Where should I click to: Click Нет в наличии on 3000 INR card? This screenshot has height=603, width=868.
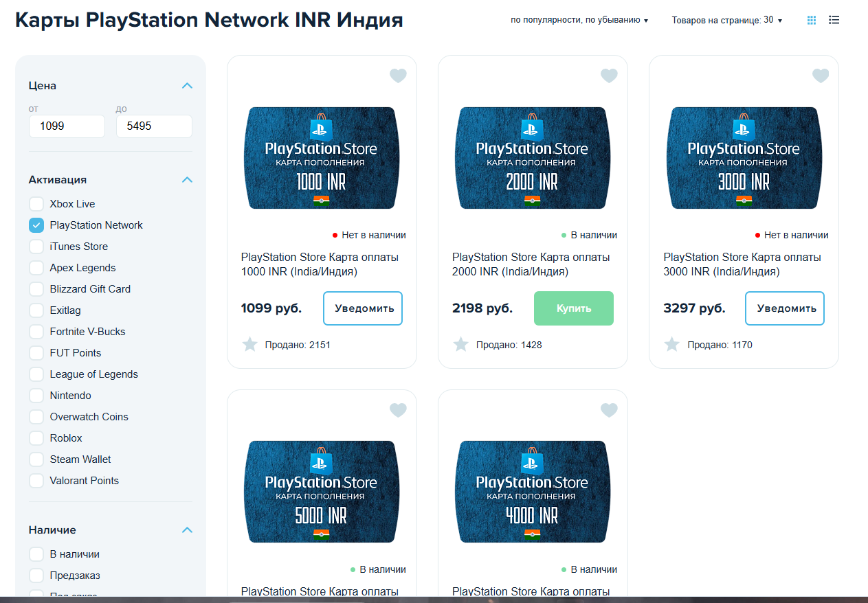coord(792,235)
